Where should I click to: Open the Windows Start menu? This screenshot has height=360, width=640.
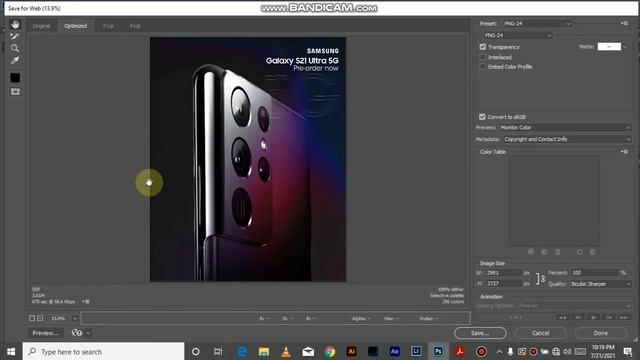tap(11, 351)
